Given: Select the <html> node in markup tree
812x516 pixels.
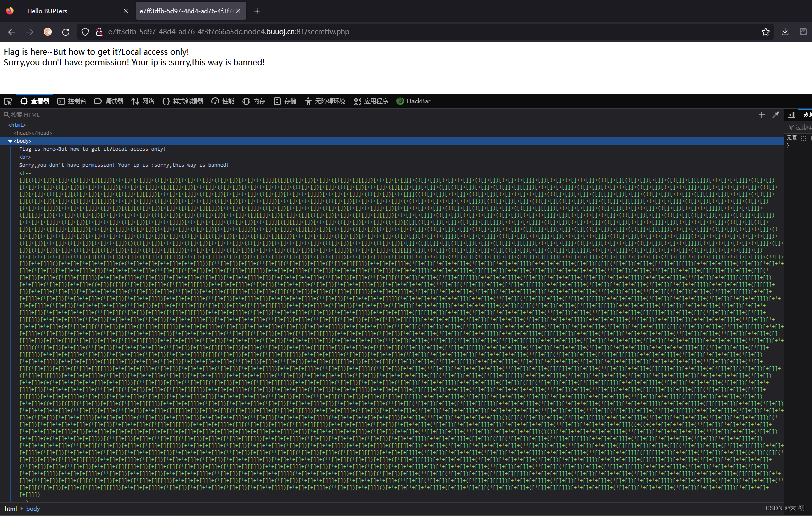Looking at the screenshot, I should 17,125.
